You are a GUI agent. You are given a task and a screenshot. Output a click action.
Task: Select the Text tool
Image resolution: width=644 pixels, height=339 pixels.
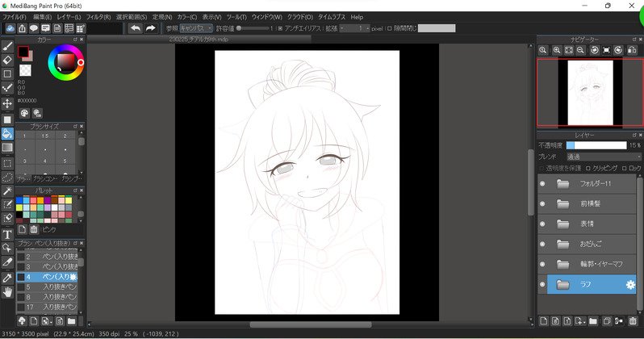(7, 235)
